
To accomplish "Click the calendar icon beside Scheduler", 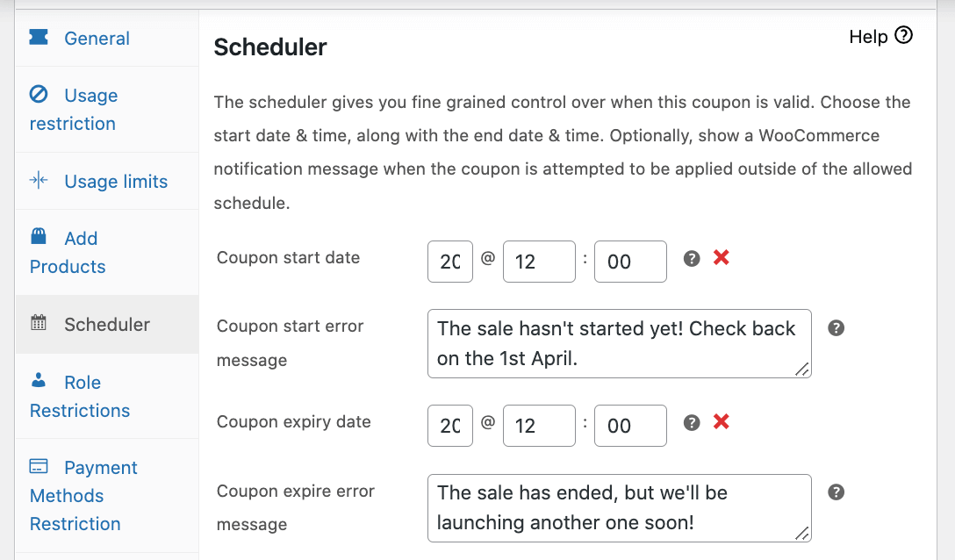I will [x=39, y=324].
